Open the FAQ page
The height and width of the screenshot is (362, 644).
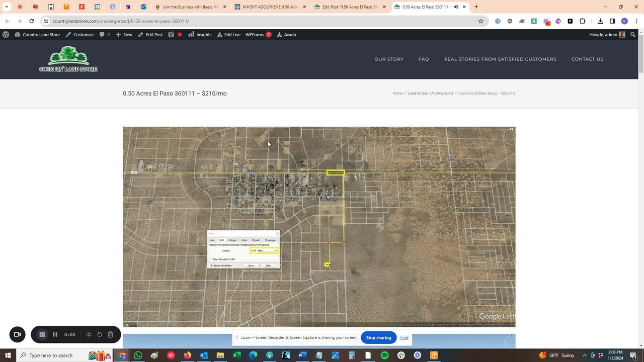pyautogui.click(x=424, y=59)
